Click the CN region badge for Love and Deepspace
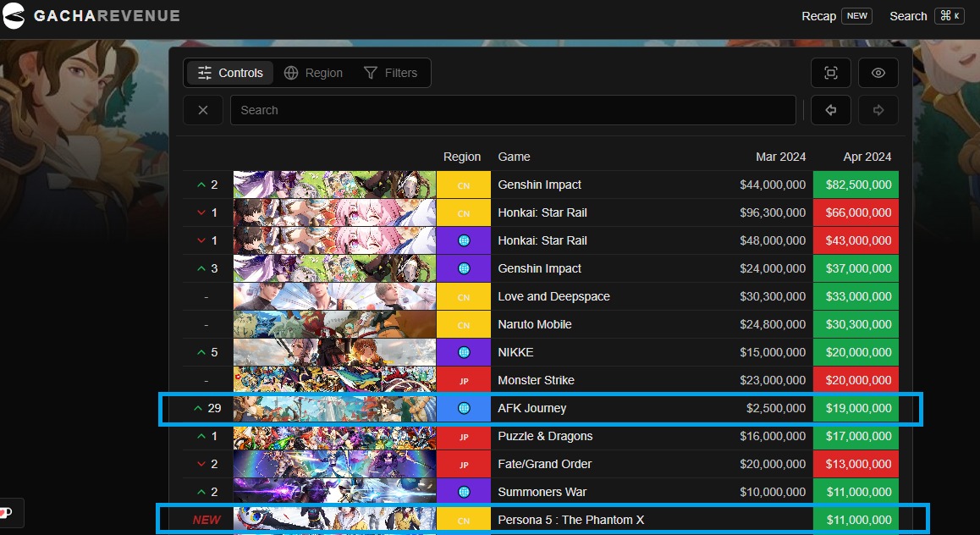The image size is (980, 535). click(x=464, y=297)
